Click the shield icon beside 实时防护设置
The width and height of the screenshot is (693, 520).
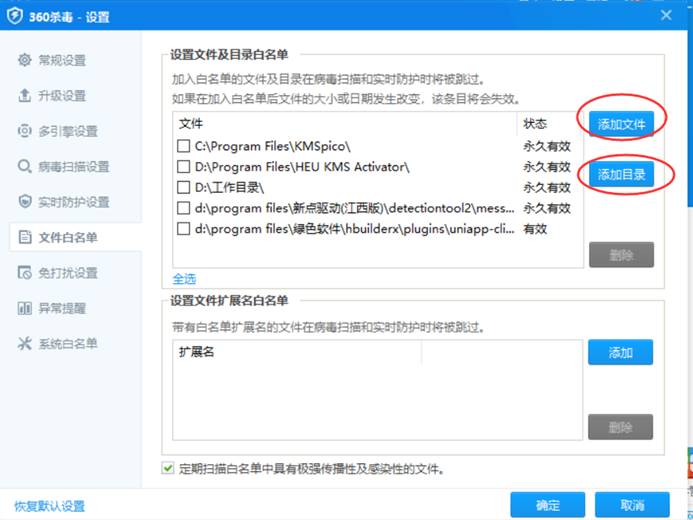(x=25, y=202)
